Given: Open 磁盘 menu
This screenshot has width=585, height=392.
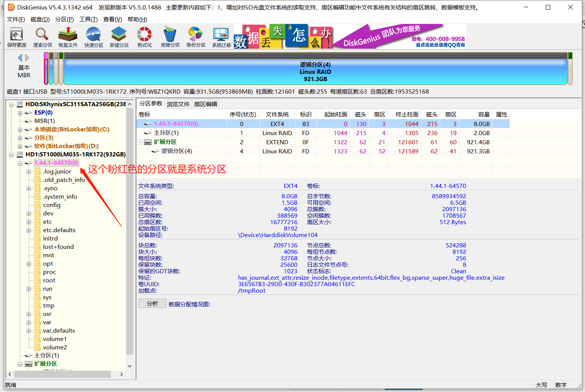Looking at the screenshot, I should 40,19.
